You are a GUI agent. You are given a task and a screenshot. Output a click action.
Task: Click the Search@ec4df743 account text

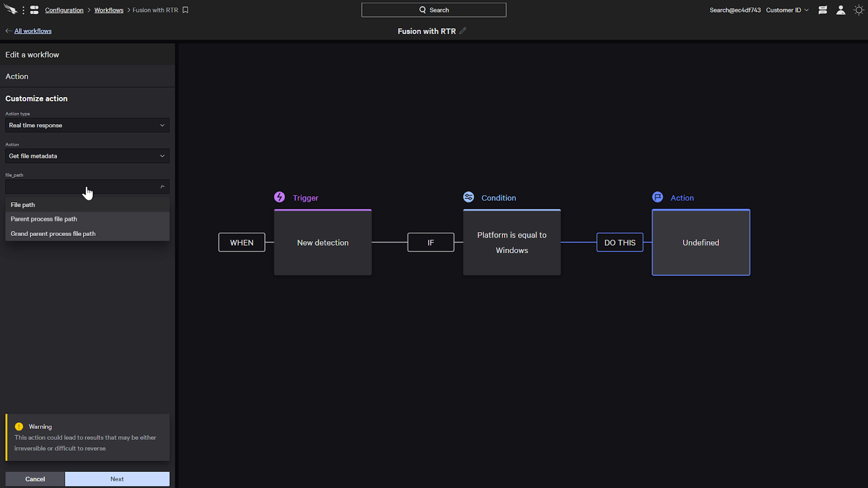point(735,10)
